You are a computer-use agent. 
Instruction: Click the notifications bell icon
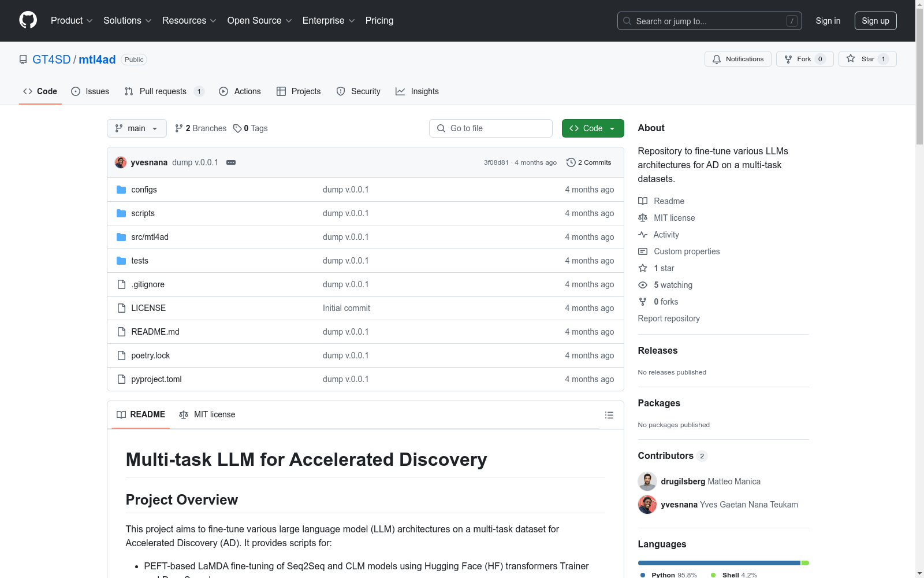pyautogui.click(x=717, y=59)
